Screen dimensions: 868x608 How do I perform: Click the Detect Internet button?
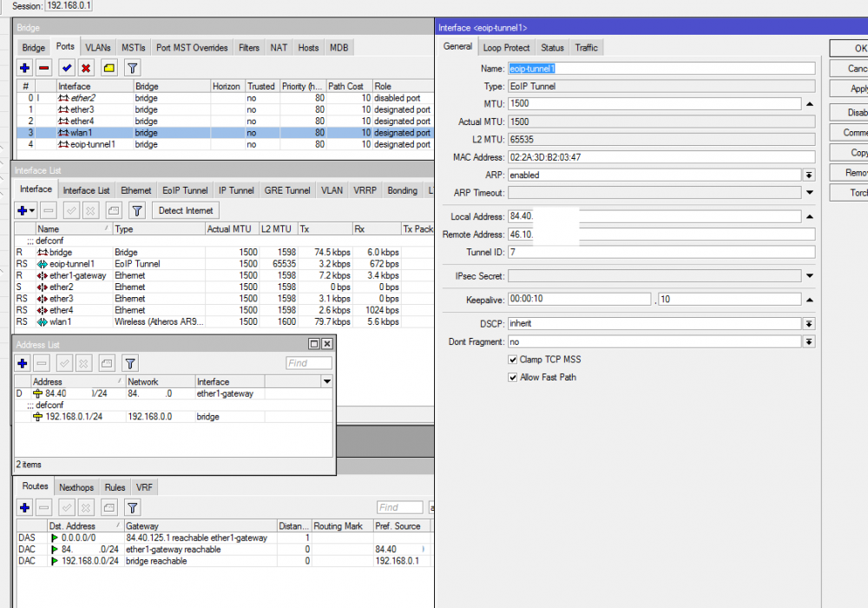185,209
